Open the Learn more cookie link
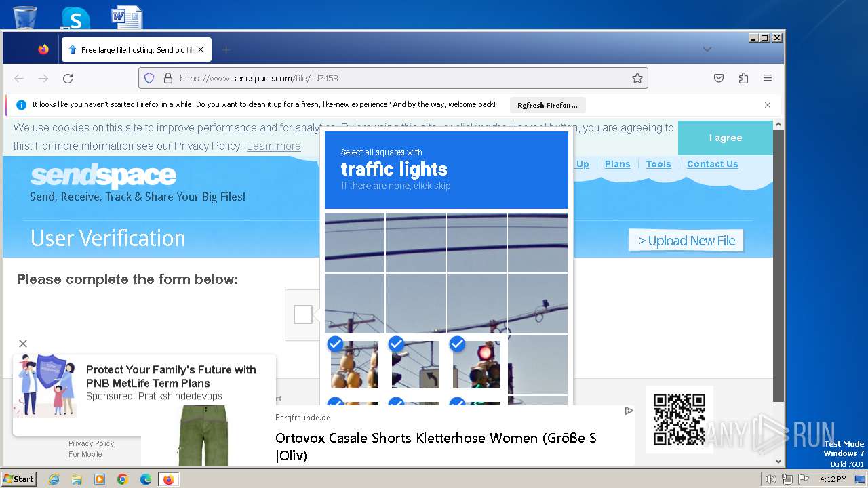This screenshot has height=488, width=868. pos(273,146)
